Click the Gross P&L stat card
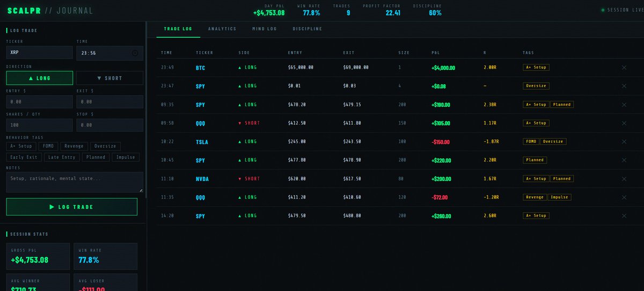 coord(38,257)
